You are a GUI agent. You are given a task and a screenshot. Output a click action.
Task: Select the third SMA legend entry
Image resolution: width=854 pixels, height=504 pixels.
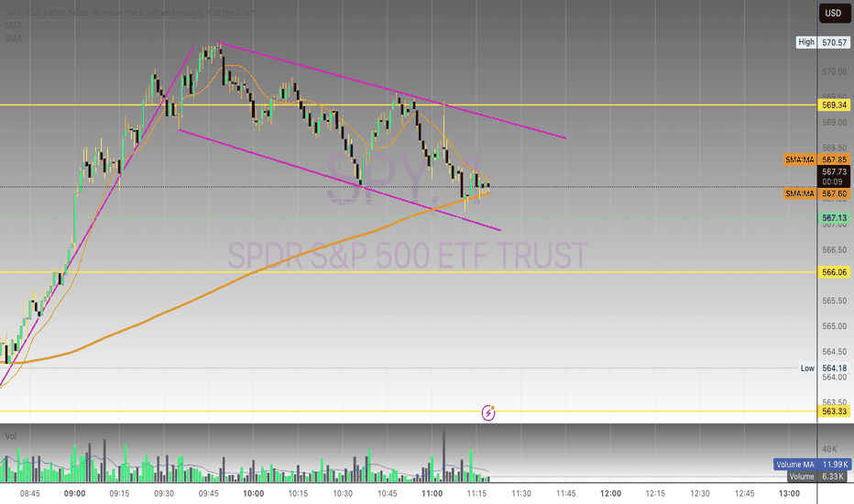click(x=14, y=38)
